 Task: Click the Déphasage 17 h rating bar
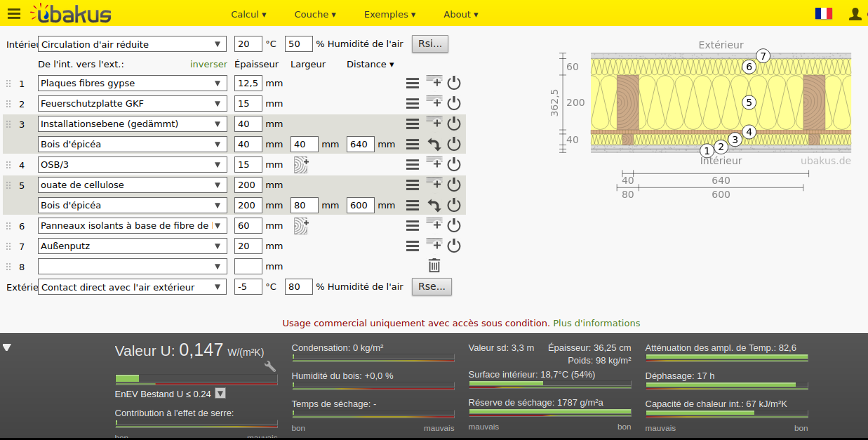(726, 385)
